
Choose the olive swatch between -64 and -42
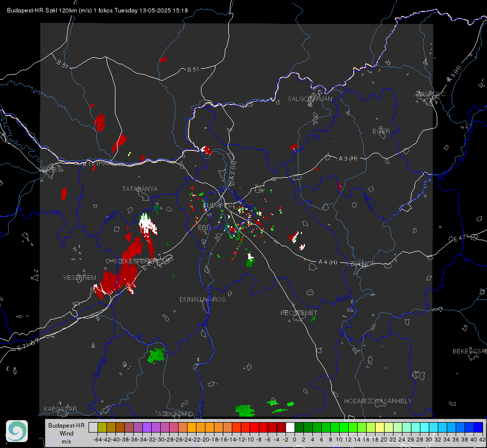(x=102, y=427)
